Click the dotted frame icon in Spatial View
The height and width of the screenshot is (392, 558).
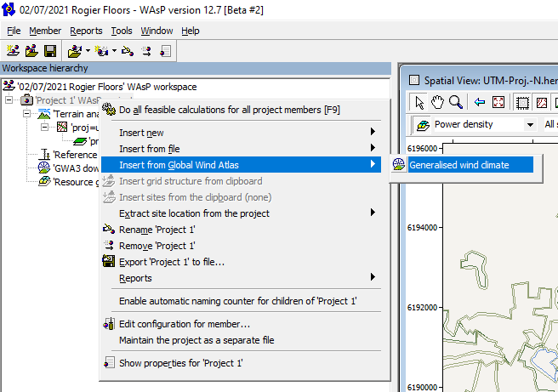[522, 103]
